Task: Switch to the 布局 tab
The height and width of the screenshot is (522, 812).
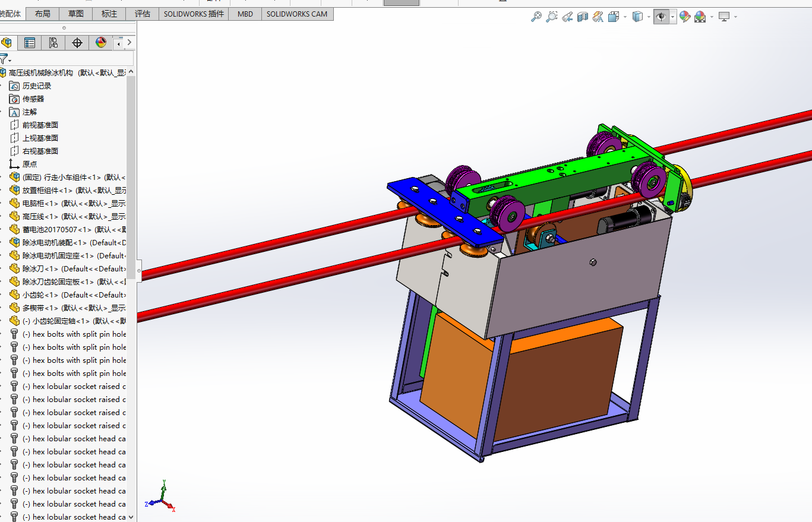Action: click(x=43, y=14)
